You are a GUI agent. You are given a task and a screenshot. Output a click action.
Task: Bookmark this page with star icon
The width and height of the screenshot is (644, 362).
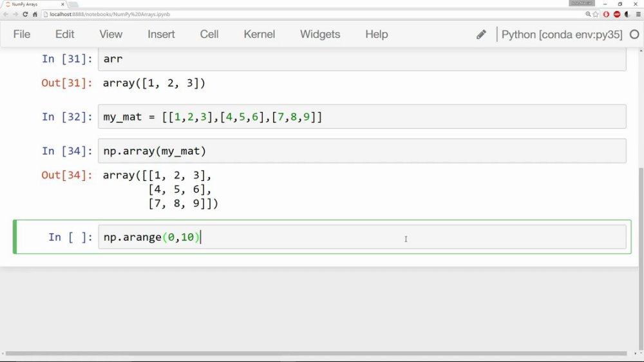pyautogui.click(x=596, y=14)
